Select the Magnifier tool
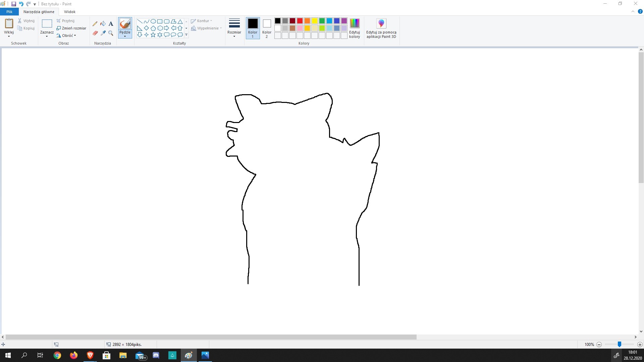Screen dimensions: 644x362 pos(111,33)
